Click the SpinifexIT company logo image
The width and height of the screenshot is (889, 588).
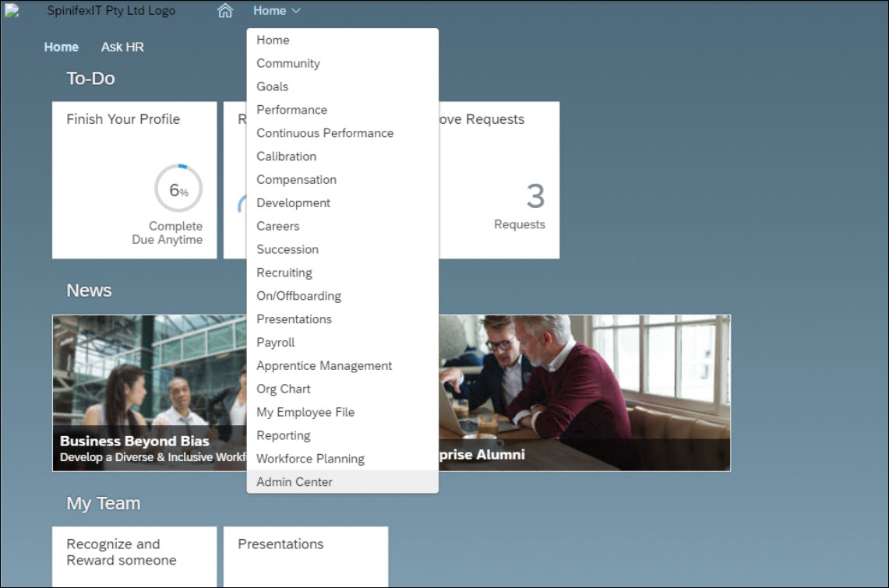(12, 11)
